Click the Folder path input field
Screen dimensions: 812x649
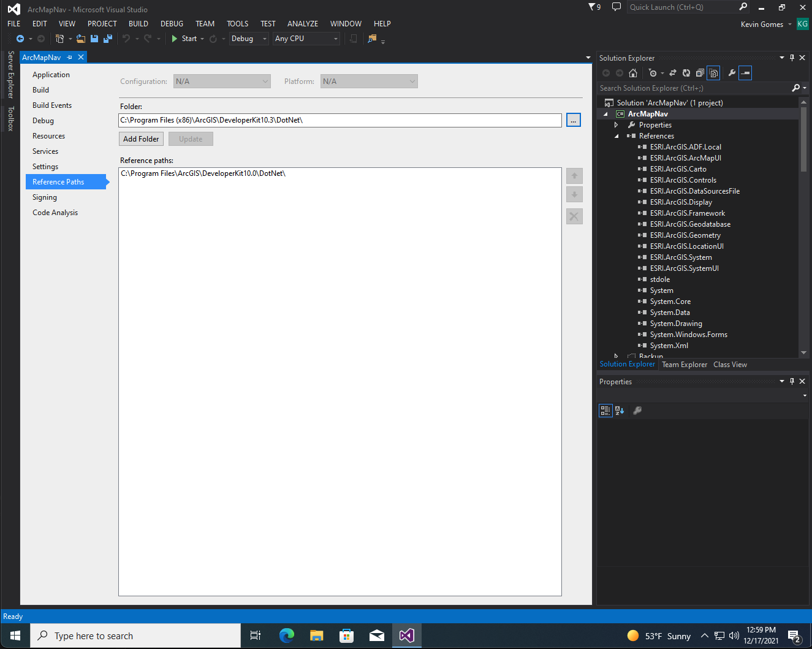coord(340,120)
